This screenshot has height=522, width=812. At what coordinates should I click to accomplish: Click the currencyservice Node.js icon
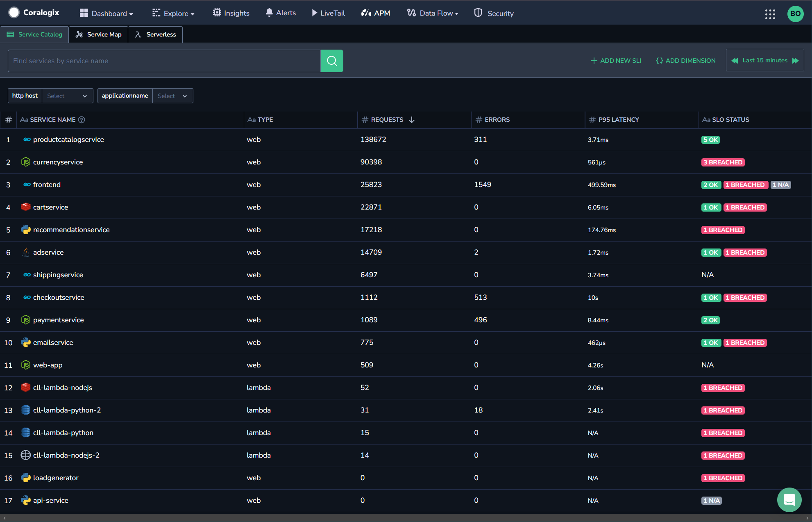(x=26, y=162)
